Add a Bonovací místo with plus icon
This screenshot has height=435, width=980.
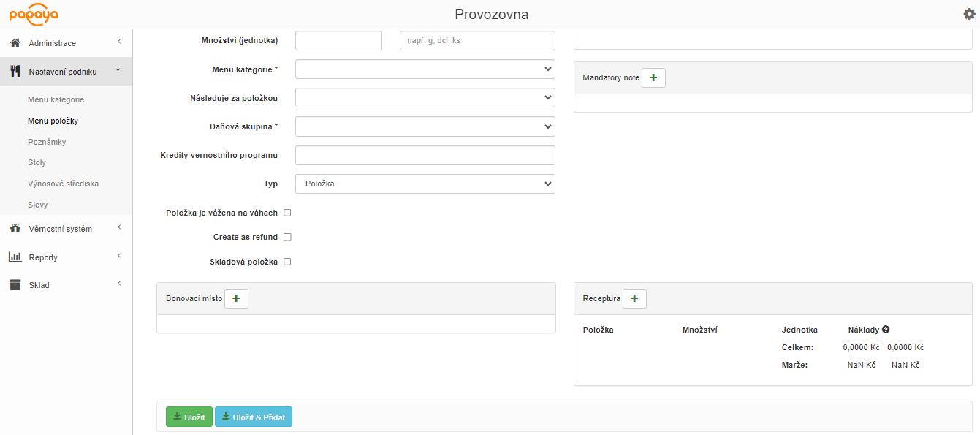click(x=236, y=298)
